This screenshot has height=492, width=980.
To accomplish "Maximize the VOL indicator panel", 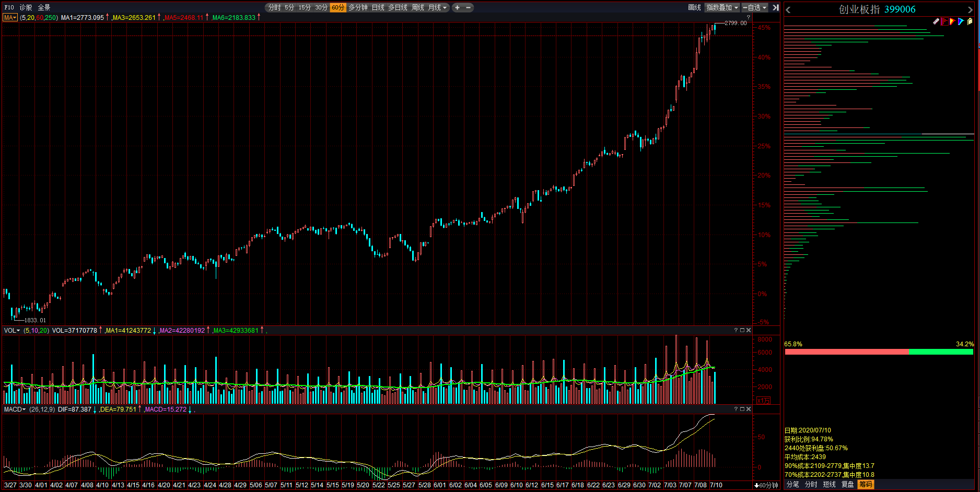I will pyautogui.click(x=742, y=330).
